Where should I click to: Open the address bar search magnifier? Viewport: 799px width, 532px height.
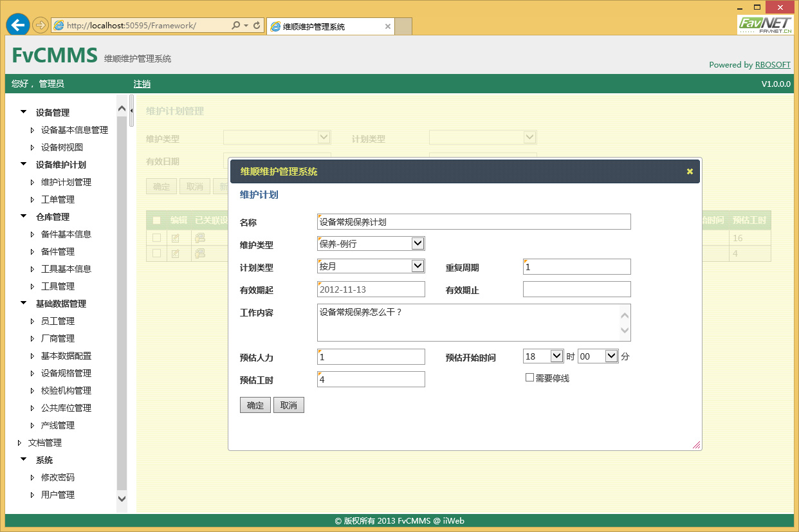pos(235,26)
